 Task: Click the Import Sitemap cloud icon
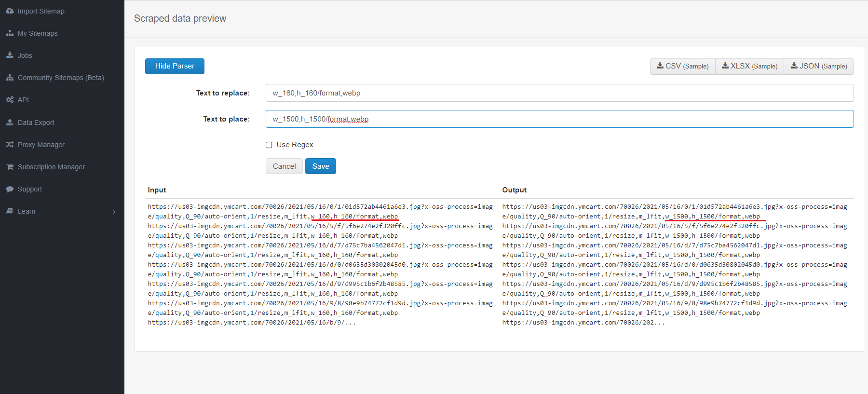point(10,11)
